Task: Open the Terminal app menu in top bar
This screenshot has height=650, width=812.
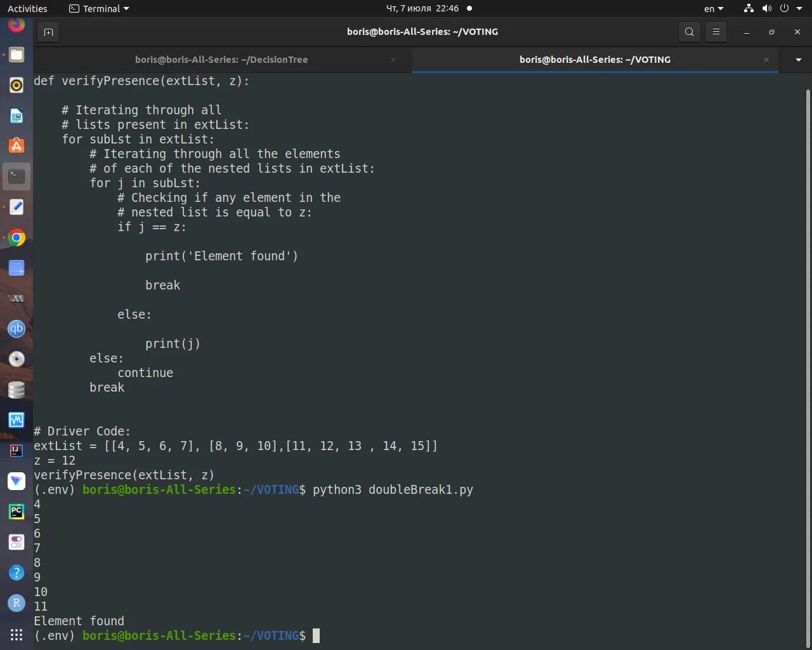Action: [x=99, y=9]
